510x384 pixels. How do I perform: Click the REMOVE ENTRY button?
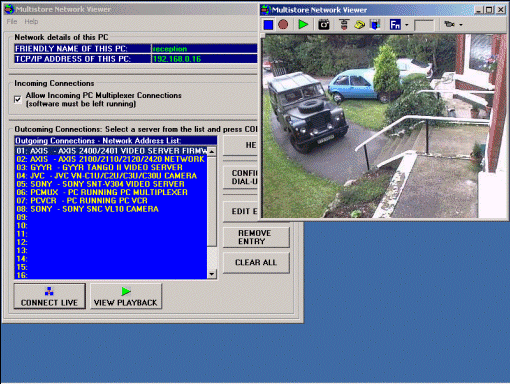(x=256, y=237)
